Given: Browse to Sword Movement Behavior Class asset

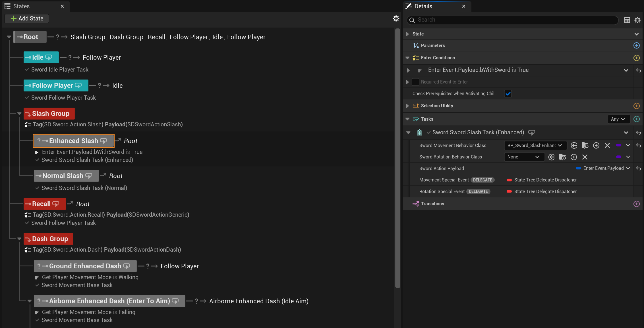Looking at the screenshot, I should click(585, 145).
